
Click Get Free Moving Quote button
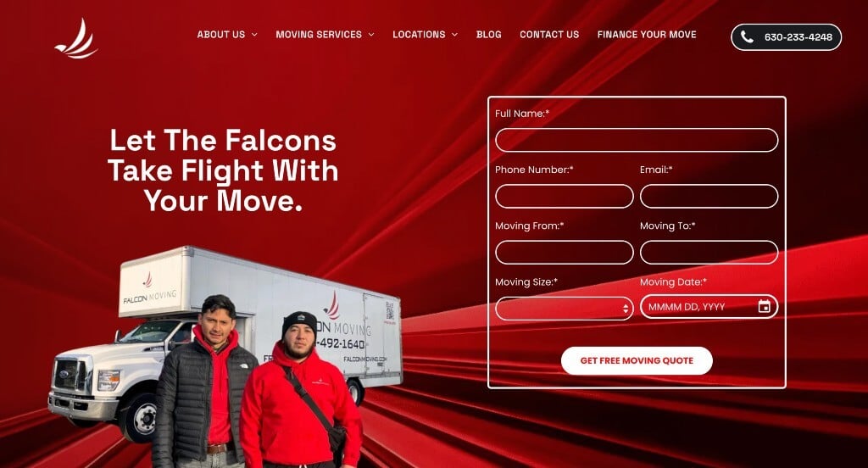(x=637, y=360)
